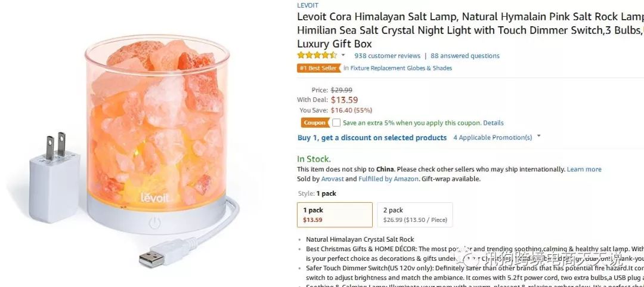Open the 88 answered questions link
The image size is (644, 287).
465,55
